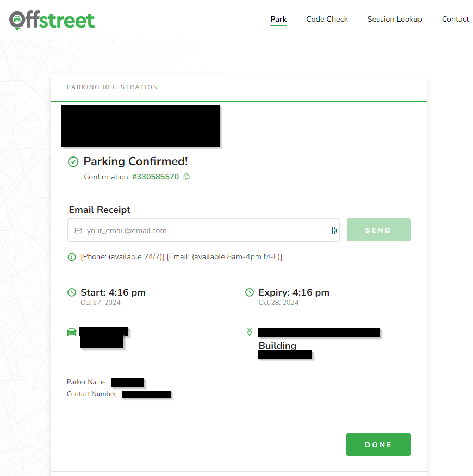Click the info icon beside the phone availability text

click(72, 257)
